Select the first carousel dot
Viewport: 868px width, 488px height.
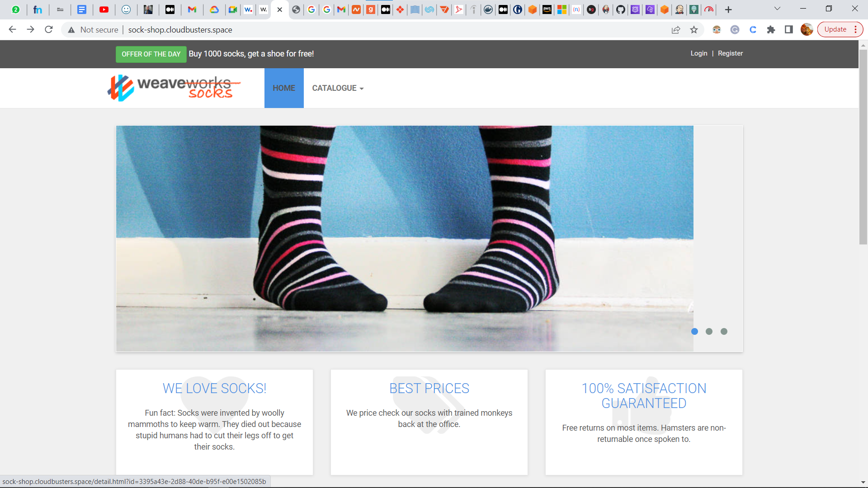pos(694,332)
